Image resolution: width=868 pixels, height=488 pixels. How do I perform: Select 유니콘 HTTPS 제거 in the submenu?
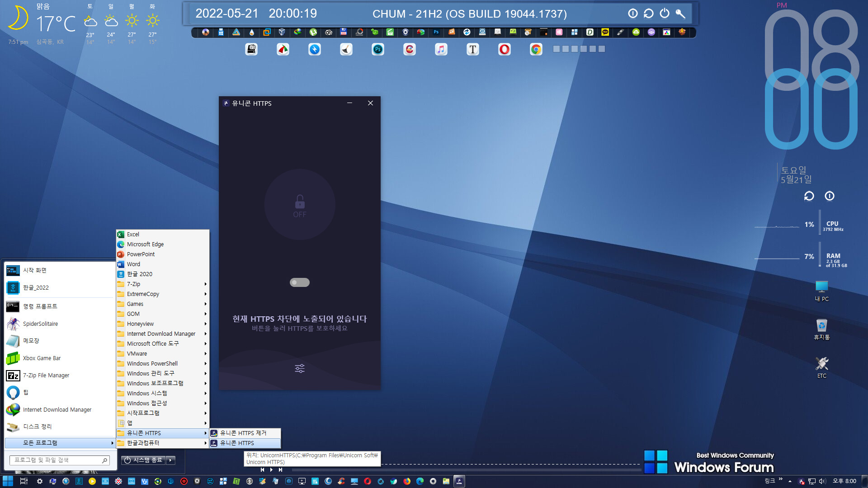point(245,433)
